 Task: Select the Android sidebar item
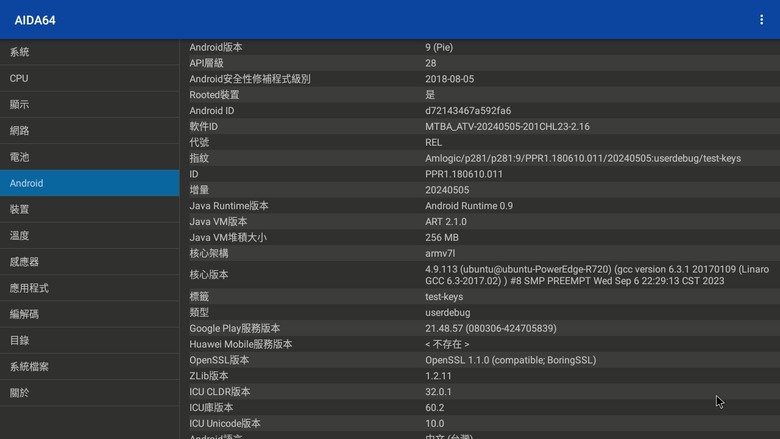[x=90, y=183]
